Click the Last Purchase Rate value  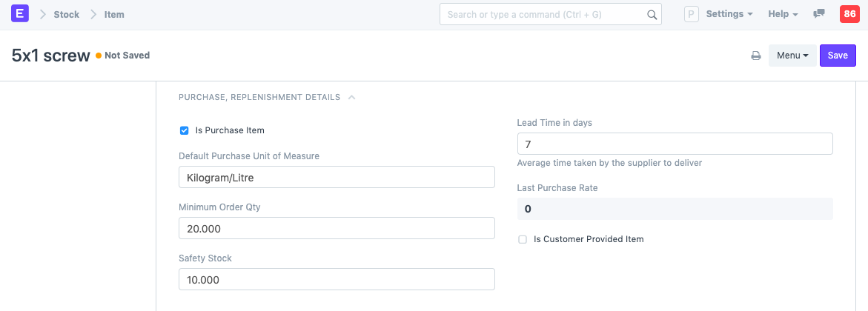675,209
